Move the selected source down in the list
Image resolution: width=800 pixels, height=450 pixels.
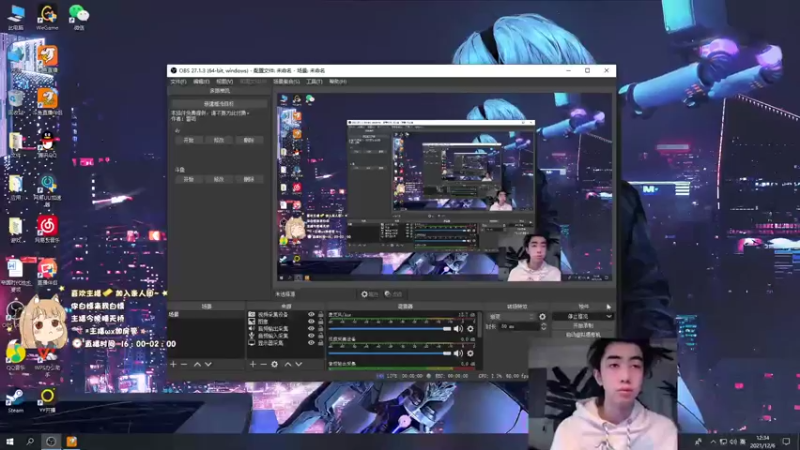pos(299,364)
